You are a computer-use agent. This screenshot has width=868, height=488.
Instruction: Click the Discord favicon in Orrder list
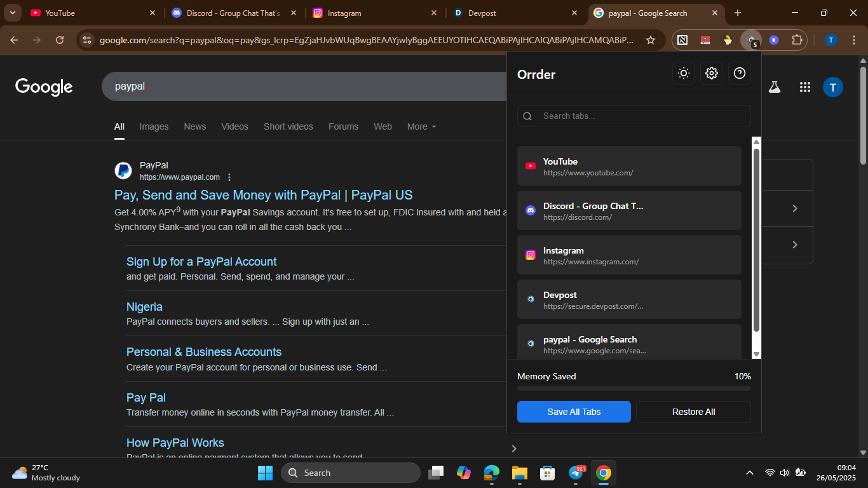531,210
